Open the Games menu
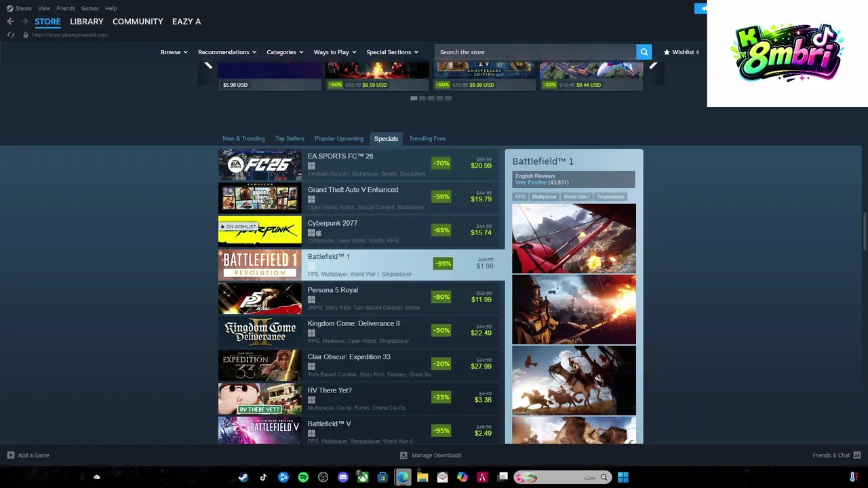Screen dimensions: 868x488 [x=90, y=8]
